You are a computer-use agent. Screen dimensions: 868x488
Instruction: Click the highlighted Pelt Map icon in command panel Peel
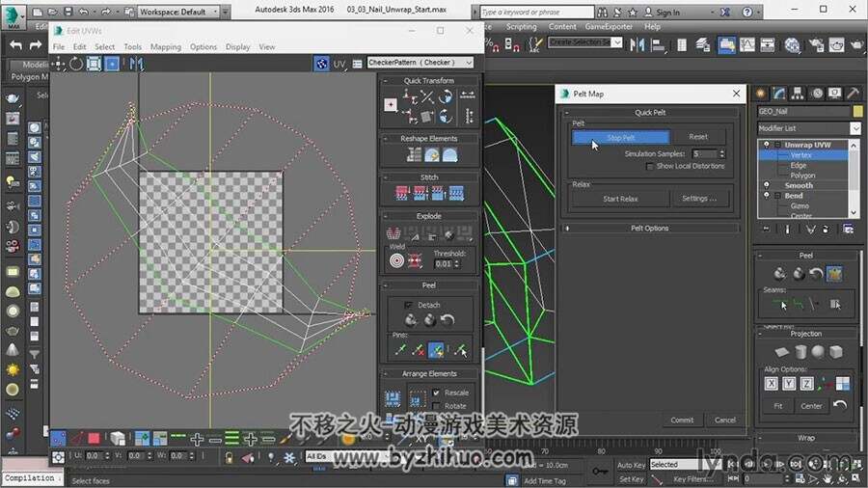pos(834,273)
